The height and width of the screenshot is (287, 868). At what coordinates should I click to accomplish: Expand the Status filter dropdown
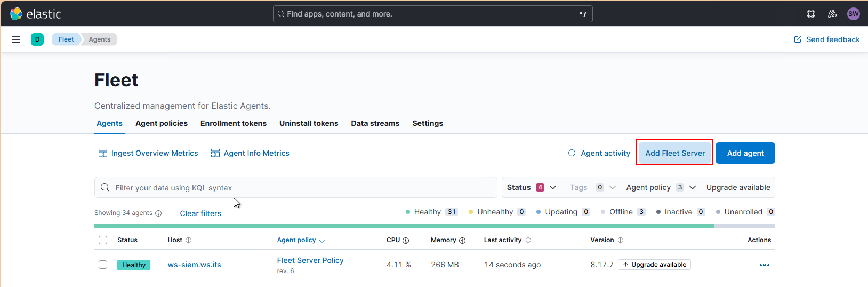[x=531, y=187]
